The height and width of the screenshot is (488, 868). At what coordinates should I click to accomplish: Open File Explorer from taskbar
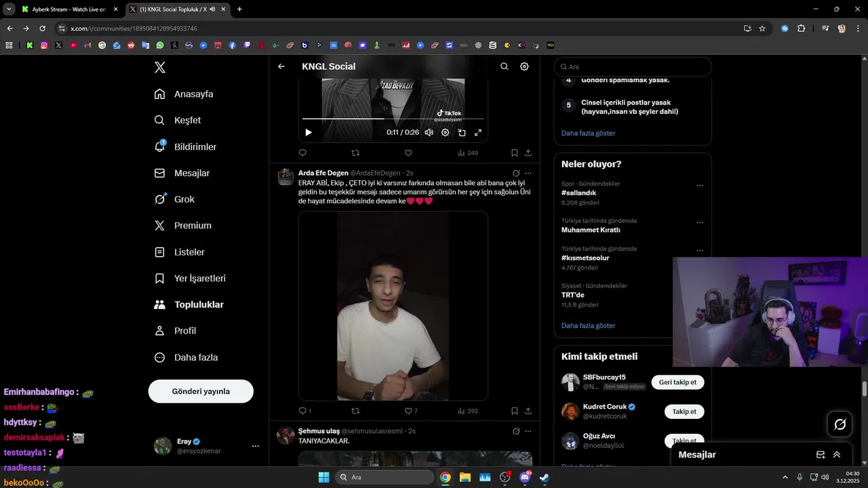click(465, 477)
